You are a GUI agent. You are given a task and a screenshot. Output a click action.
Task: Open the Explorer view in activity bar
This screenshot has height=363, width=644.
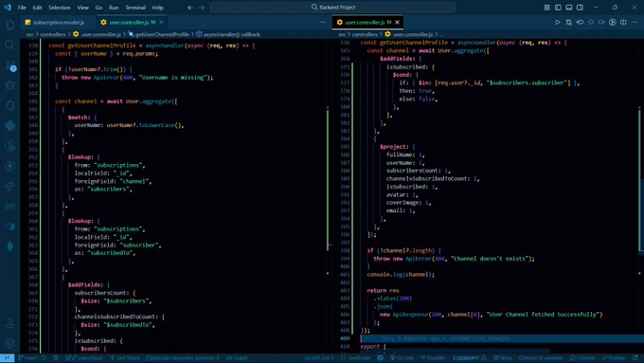(x=9, y=25)
